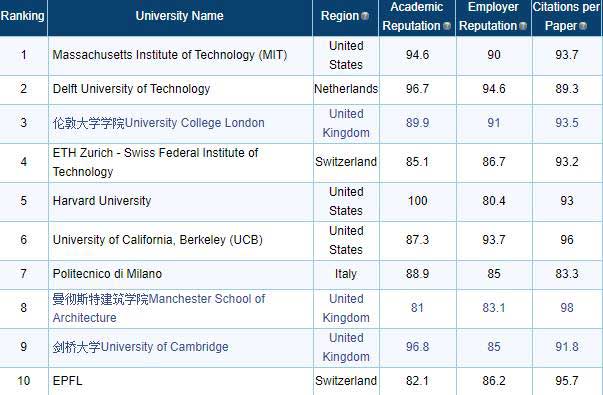The width and height of the screenshot is (603, 395).
Task: Click the Delft University of Technology name
Action: 132,89
